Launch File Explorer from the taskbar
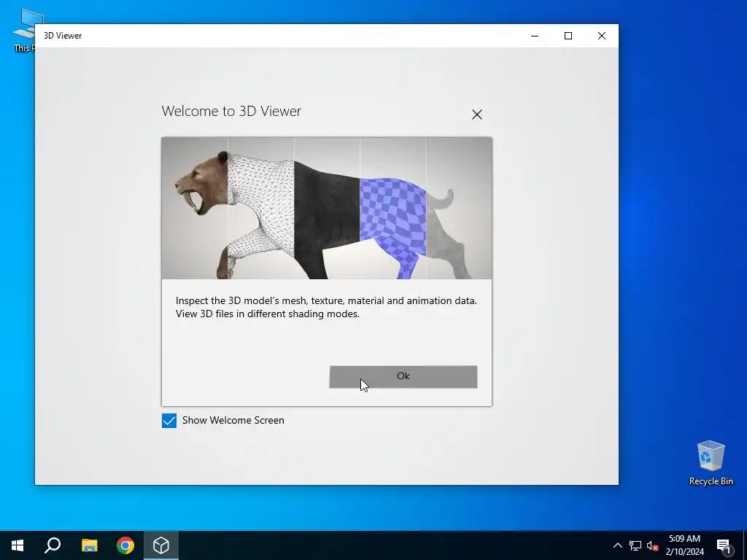This screenshot has height=560, width=747. pyautogui.click(x=89, y=545)
